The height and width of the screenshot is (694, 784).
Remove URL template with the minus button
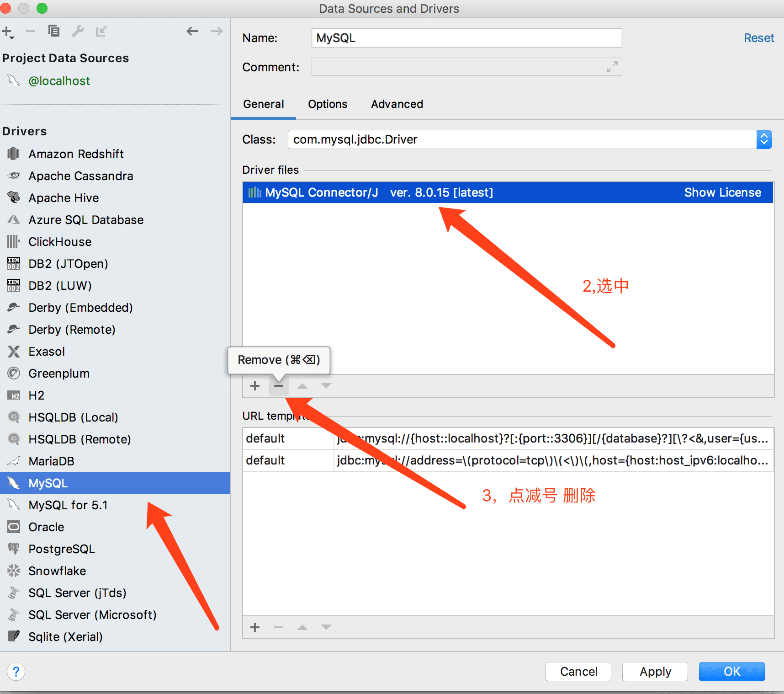pos(279,627)
